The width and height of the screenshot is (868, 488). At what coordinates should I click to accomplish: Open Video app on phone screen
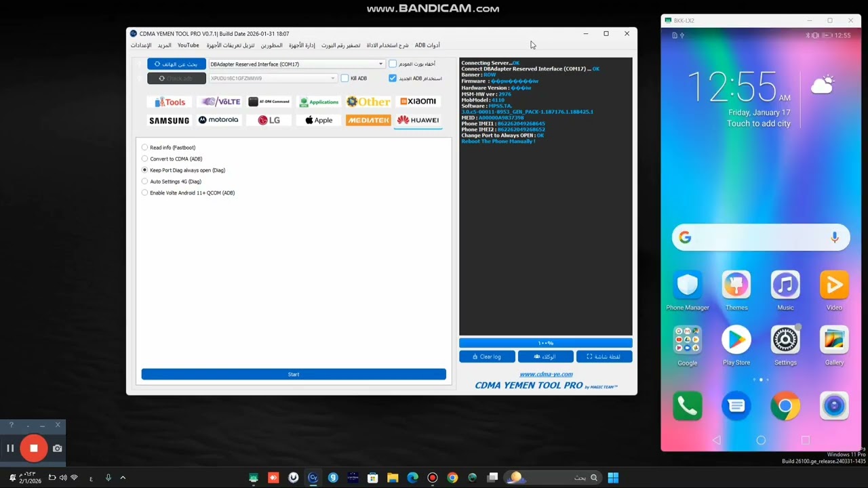834,291
